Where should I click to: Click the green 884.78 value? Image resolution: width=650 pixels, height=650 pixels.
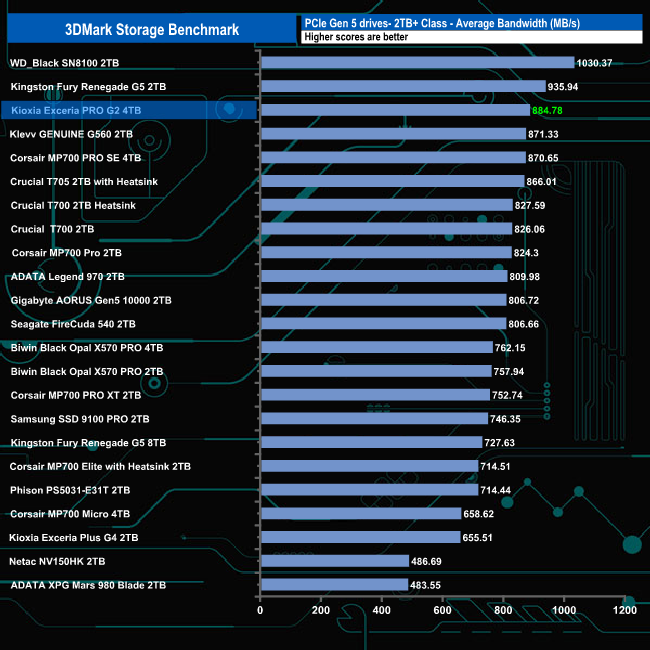coord(547,111)
